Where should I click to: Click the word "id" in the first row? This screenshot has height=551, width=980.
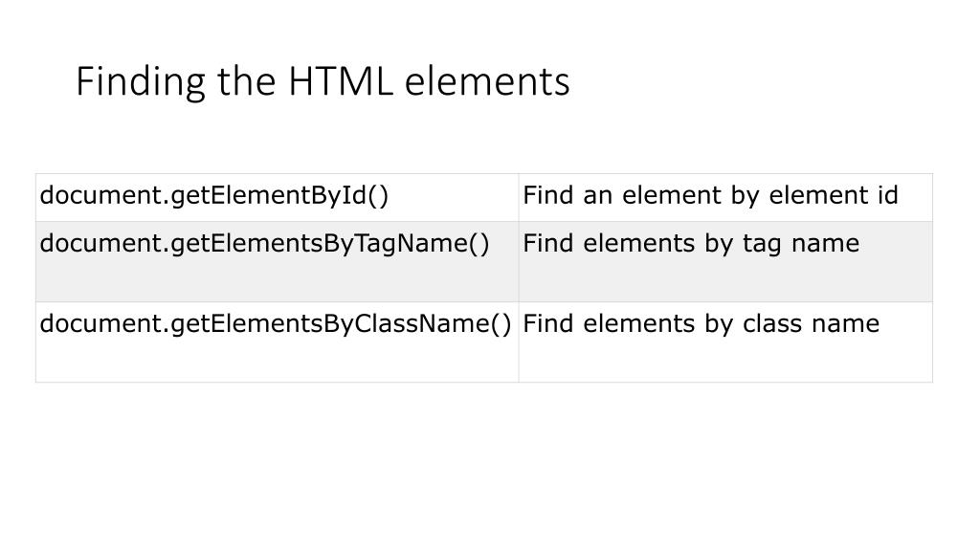click(887, 195)
